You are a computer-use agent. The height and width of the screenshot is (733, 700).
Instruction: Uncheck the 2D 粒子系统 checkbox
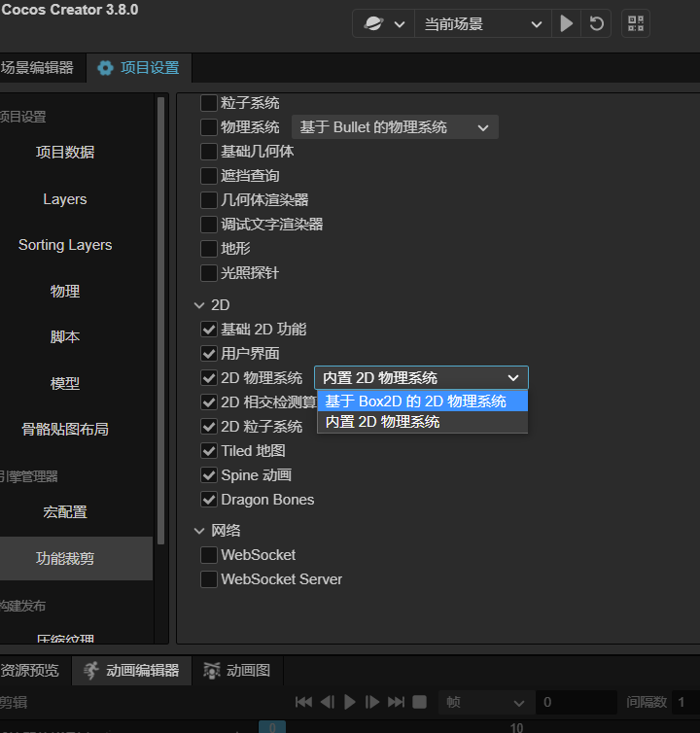pyautogui.click(x=209, y=427)
